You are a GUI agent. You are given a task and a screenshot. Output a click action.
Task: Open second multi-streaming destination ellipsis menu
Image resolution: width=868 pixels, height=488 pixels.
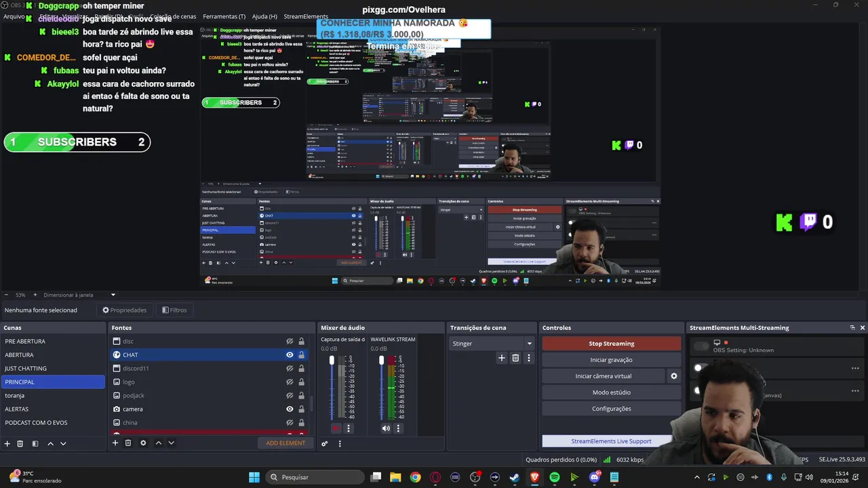click(x=855, y=390)
